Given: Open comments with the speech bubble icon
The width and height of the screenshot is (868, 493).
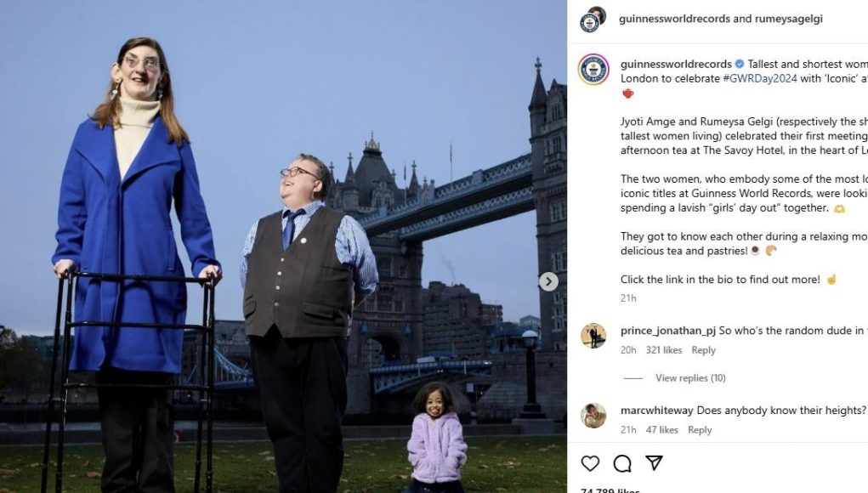Looking at the screenshot, I should (x=622, y=463).
